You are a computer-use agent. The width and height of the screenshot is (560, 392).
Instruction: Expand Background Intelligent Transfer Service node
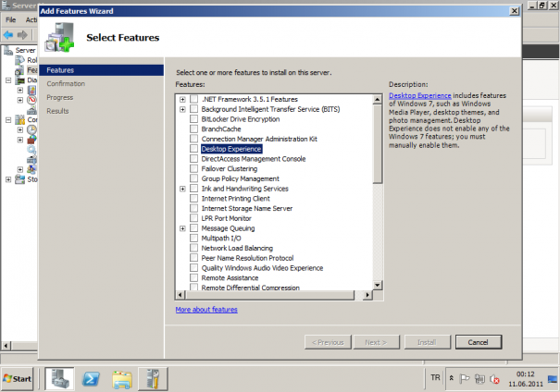click(x=182, y=109)
